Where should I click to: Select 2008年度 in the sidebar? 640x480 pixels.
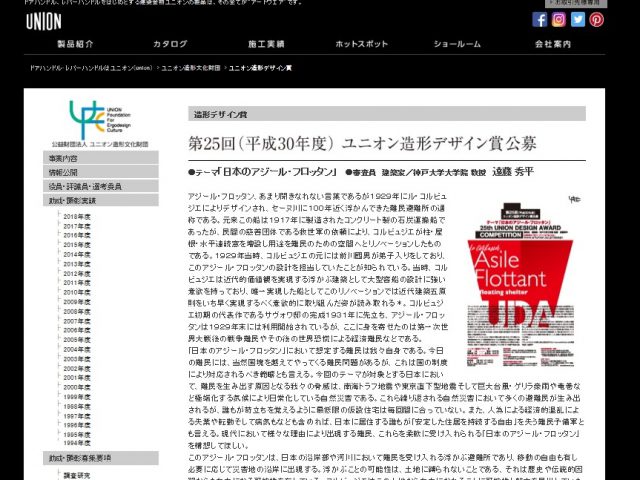77,311
